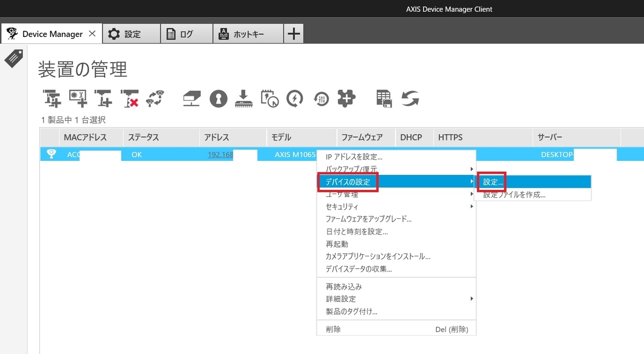
Task: Sort by the モデル column header
Action: (302, 137)
